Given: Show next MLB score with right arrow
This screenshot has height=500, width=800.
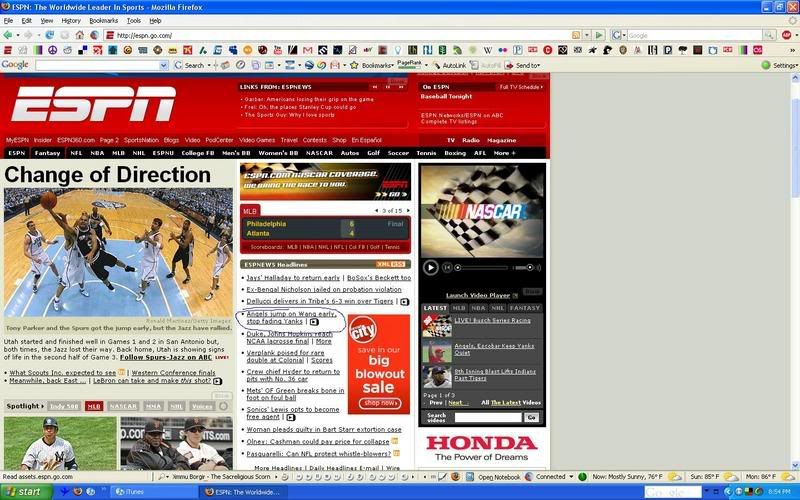Looking at the screenshot, I should pyautogui.click(x=408, y=211).
